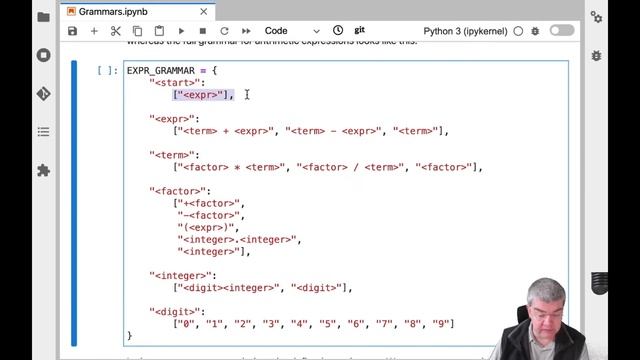Switch kernel via Python 3 (ipykernel)
This screenshot has width=640, height=360.
point(465,31)
